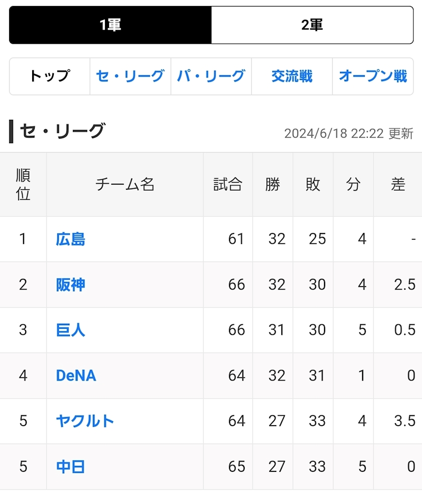Open the パ・リーグ navigation tab
Screen dimensions: 422x504
coord(211,76)
